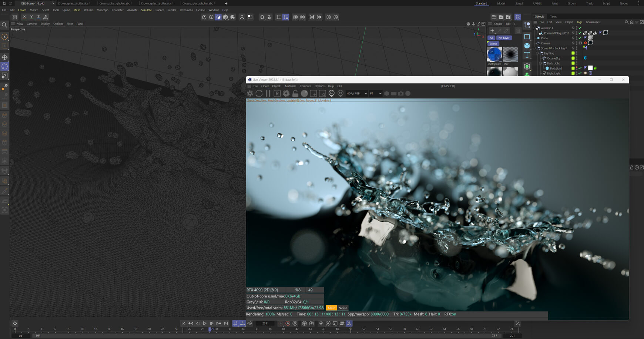Open Object Manager hamburger menu
The image size is (644, 339).
[535, 22]
